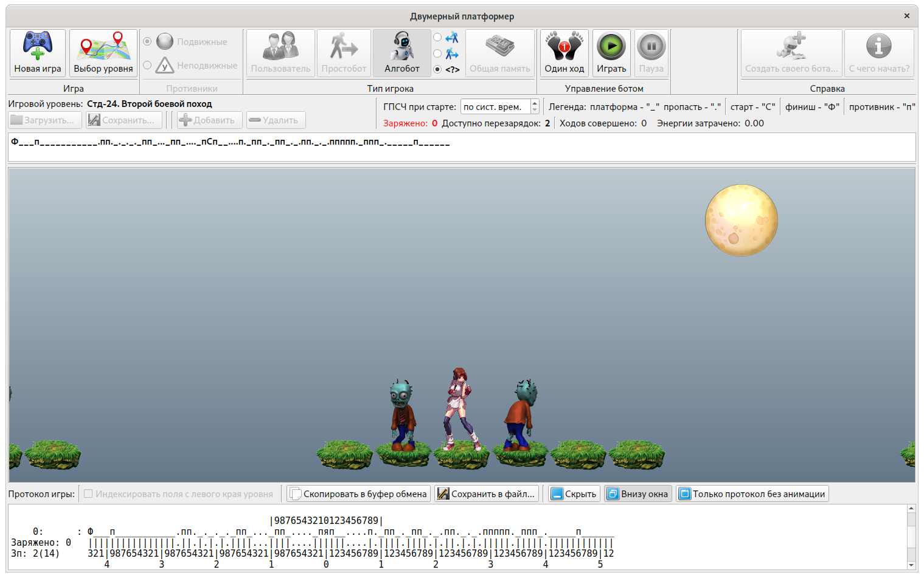Click the Протокол игры: label
Screen dimensions: 924x578
(41, 494)
